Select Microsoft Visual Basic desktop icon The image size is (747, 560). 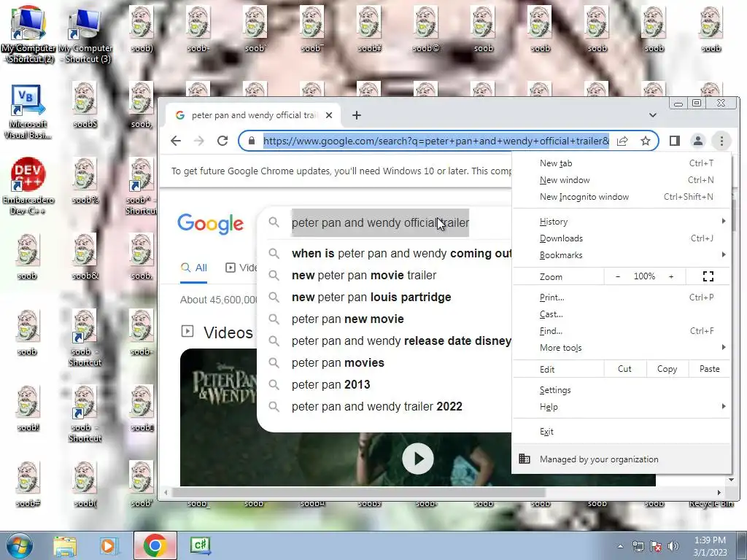pos(28,112)
